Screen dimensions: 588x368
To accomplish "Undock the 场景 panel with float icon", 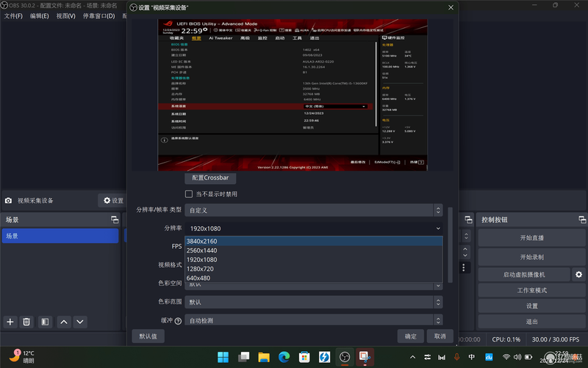I will 115,219.
